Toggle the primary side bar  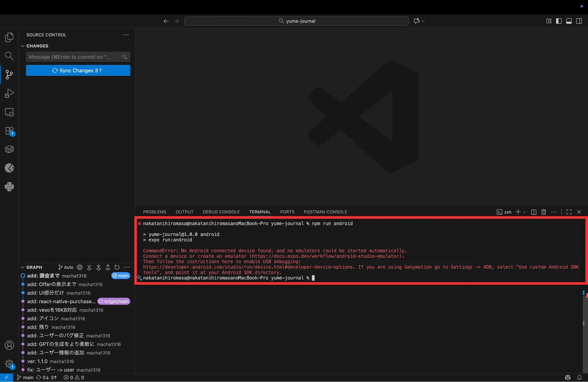click(559, 21)
